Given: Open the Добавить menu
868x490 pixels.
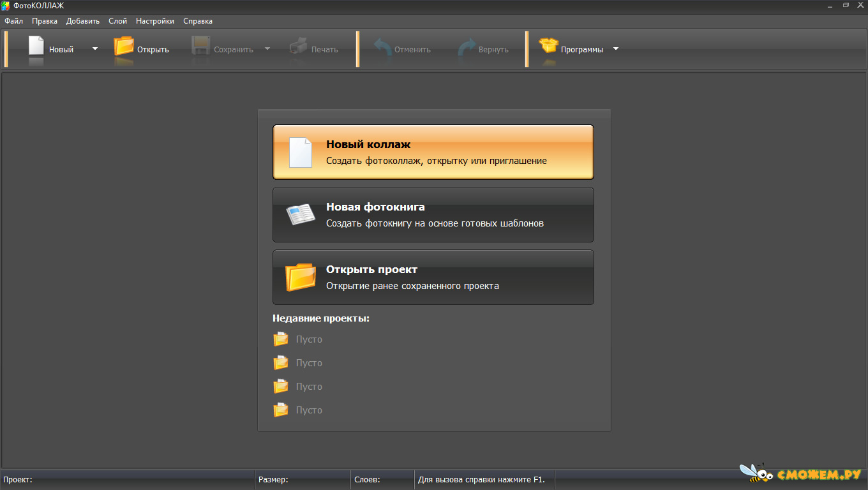Looking at the screenshot, I should pyautogui.click(x=83, y=21).
